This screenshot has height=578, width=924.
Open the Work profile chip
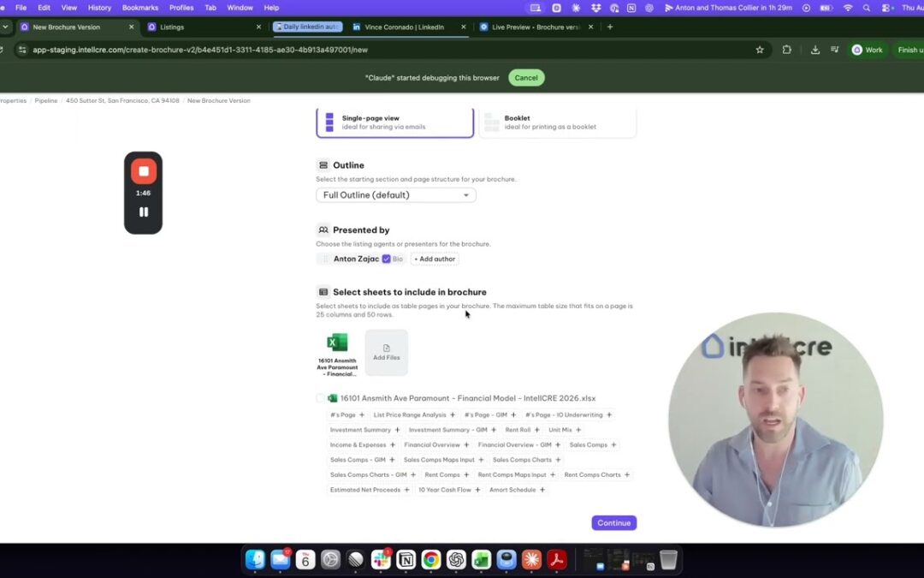[x=868, y=51]
